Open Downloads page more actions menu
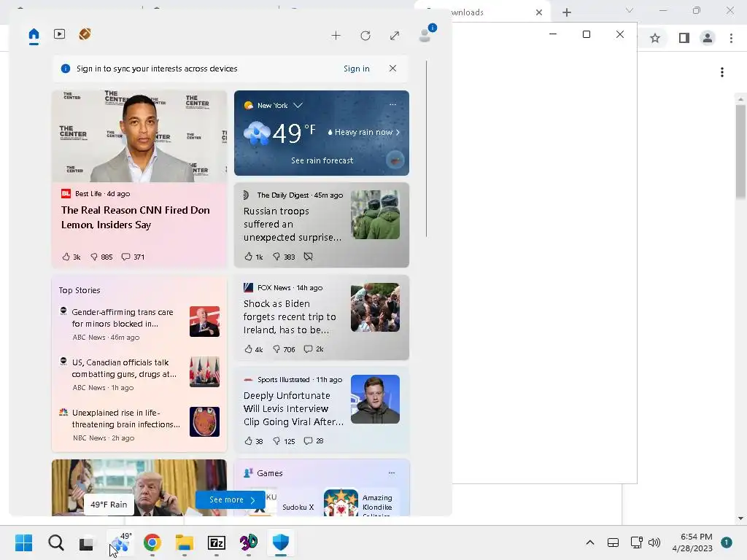747x560 pixels. (722, 72)
